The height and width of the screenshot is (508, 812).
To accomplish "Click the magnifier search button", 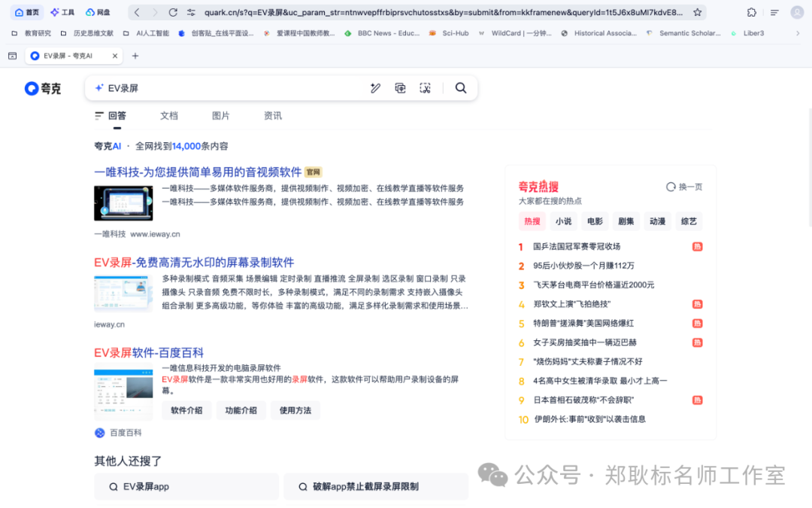I will pos(460,88).
